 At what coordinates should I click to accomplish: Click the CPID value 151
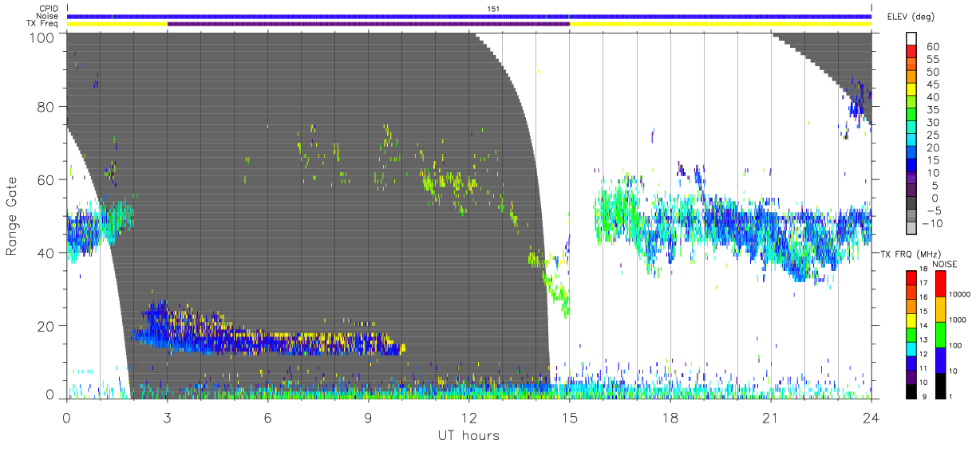494,8
